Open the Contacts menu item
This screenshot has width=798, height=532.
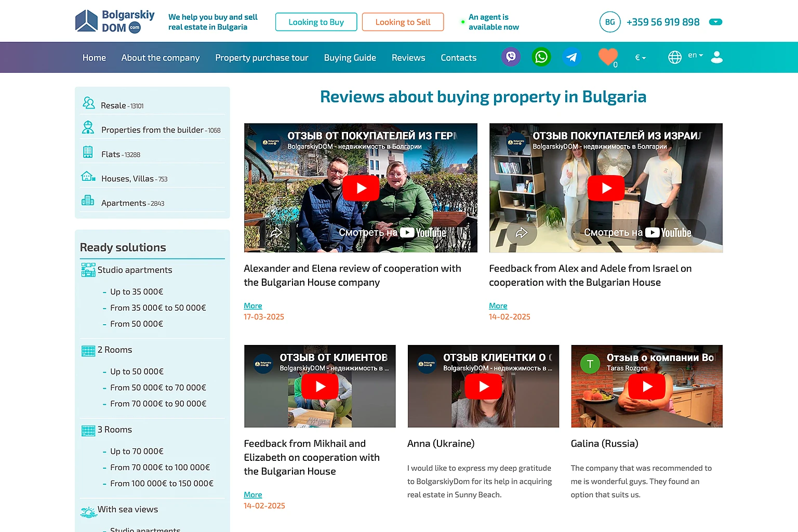(459, 58)
